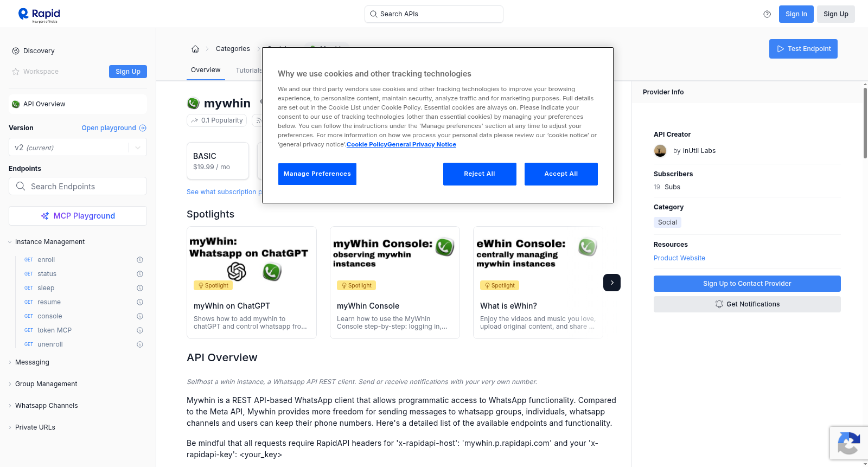Click the info icon beside enroll
This screenshot has height=467, width=868.
[x=140, y=260]
